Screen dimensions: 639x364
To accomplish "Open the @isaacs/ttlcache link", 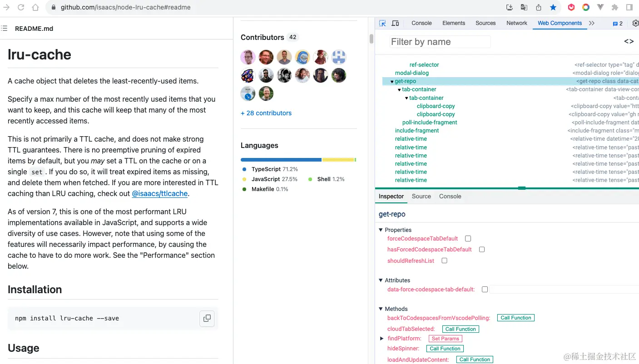I will pos(160,193).
